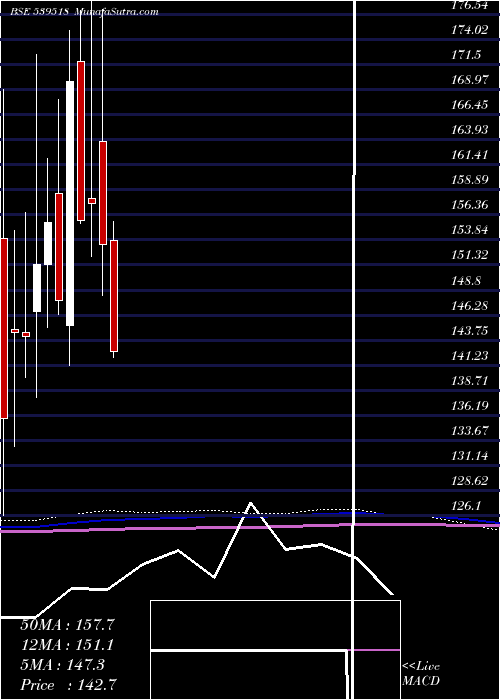Click the 156.36 price axis label
Image resolution: width=500 pixels, height=700 pixels.
470,205
